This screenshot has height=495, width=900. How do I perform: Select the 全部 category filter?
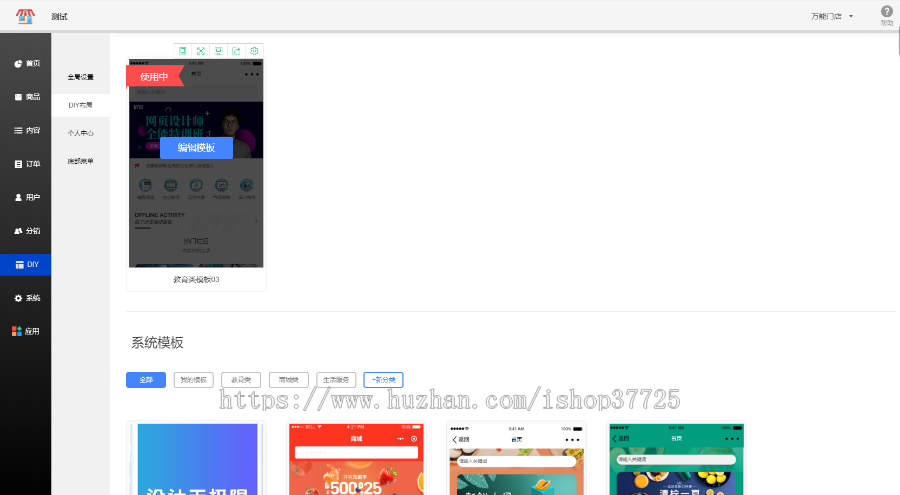[146, 380]
